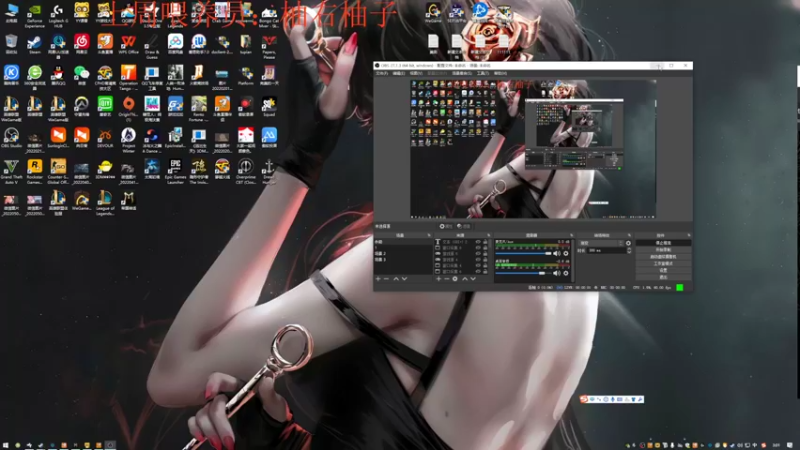Image resolution: width=800 pixels, height=450 pixels.
Task: Move the selected scene down
Action: coord(405,279)
